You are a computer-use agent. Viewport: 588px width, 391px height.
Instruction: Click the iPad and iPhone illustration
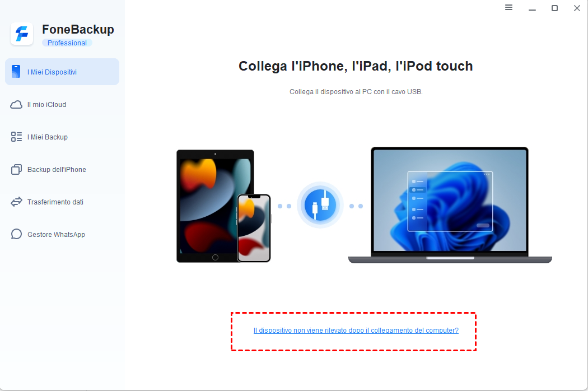pos(224,206)
